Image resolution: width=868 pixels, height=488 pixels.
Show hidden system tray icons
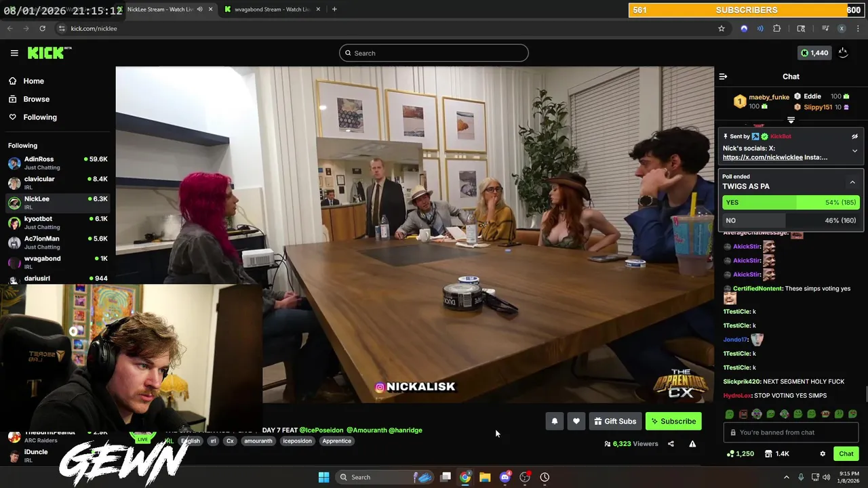click(787, 477)
